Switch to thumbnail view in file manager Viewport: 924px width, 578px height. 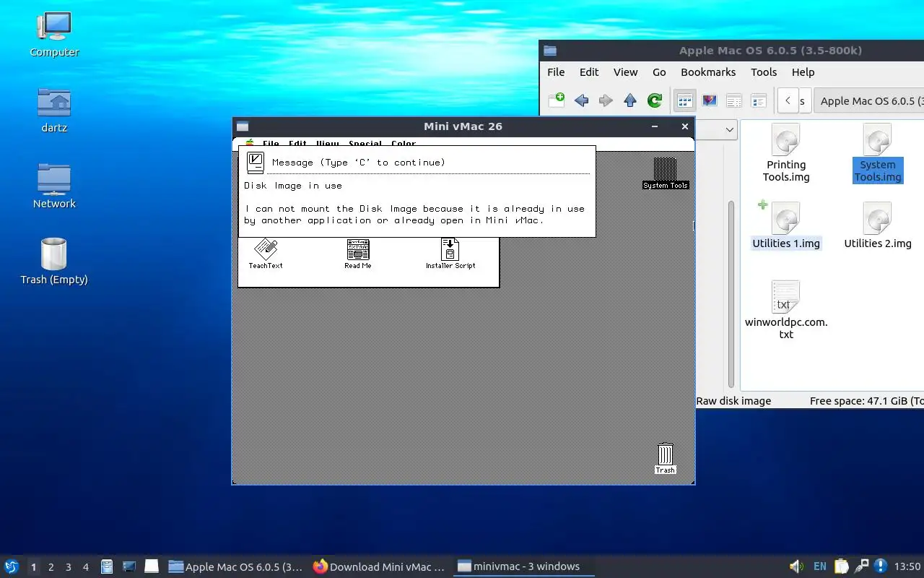[710, 100]
